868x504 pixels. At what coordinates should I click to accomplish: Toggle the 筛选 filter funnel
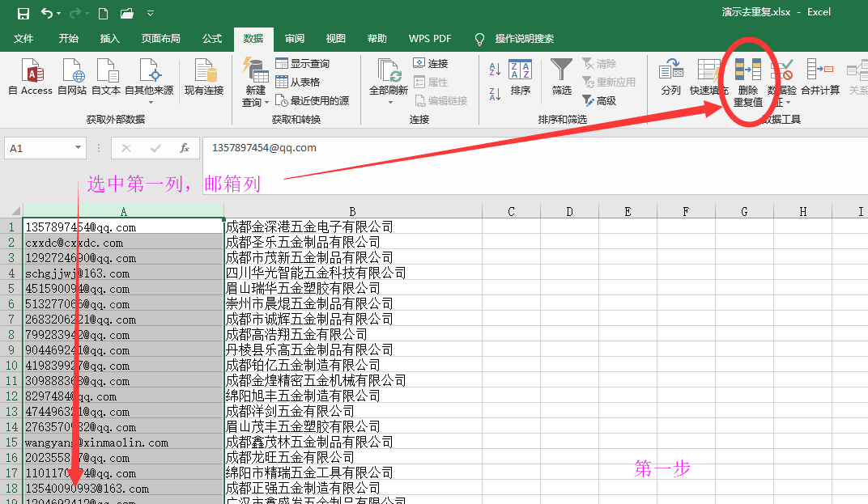pyautogui.click(x=561, y=77)
